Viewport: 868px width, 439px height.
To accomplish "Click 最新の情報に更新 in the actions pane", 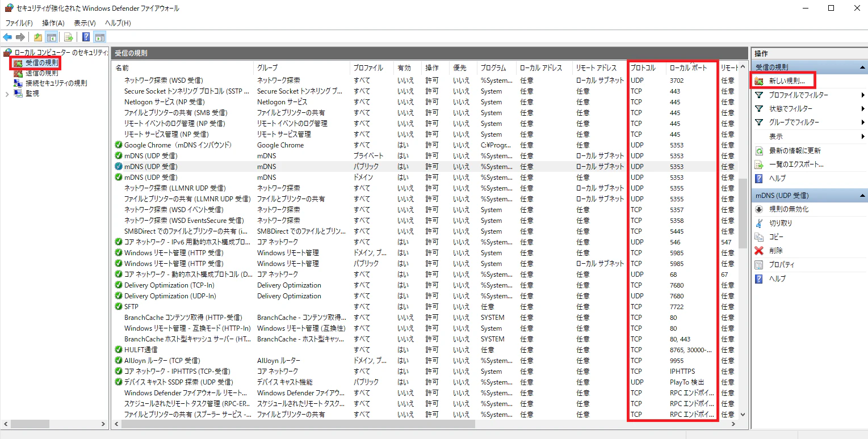I will coord(795,151).
